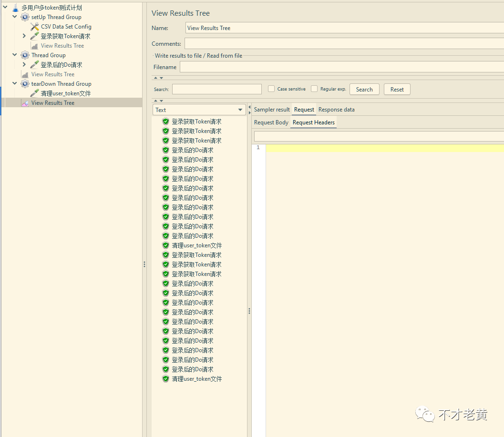This screenshot has width=504, height=437.
Task: Click the tearDown Thread Group gear icon
Action: (x=25, y=84)
